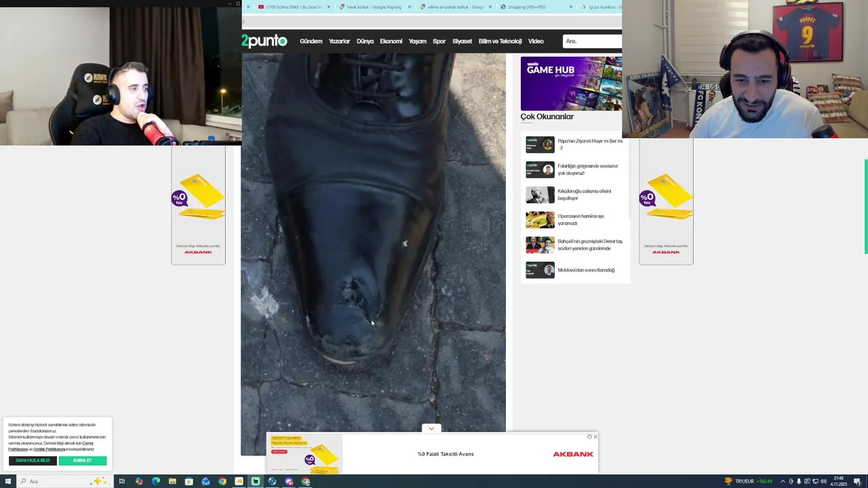The width and height of the screenshot is (868, 488).
Task: Open the Gündem menu section
Action: coord(311,41)
